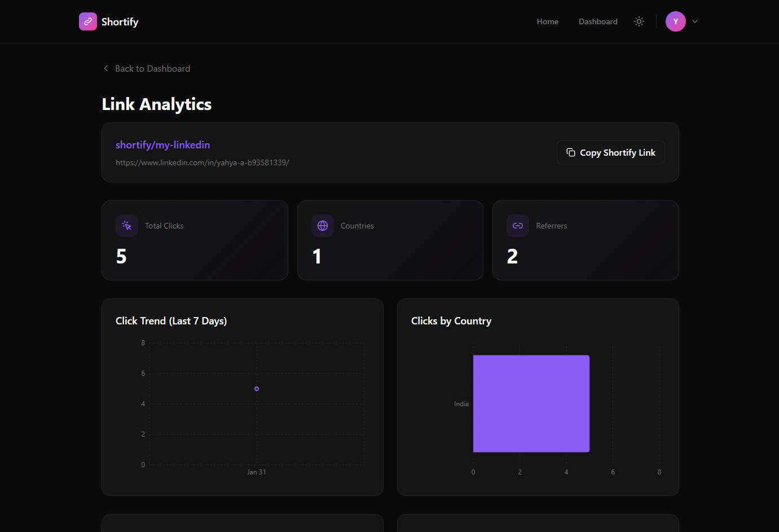Image resolution: width=779 pixels, height=532 pixels.
Task: Select the Total Clicks cursor icon
Action: (x=126, y=225)
